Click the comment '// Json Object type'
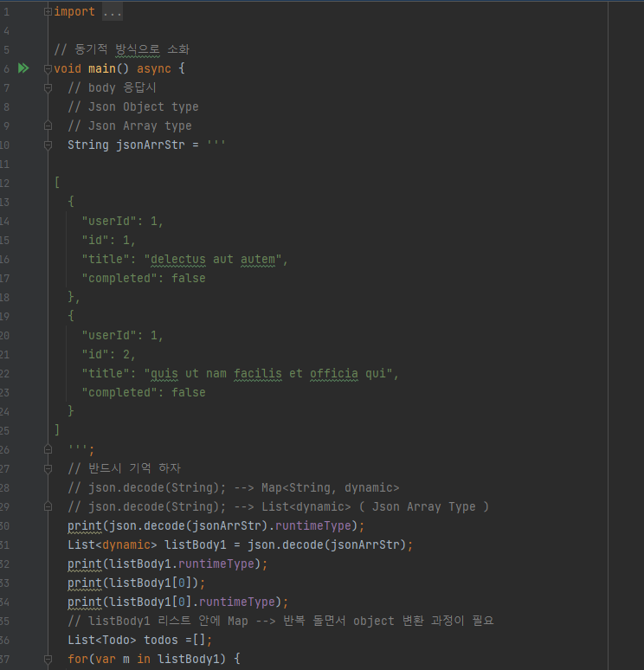644x670 pixels. [133, 106]
